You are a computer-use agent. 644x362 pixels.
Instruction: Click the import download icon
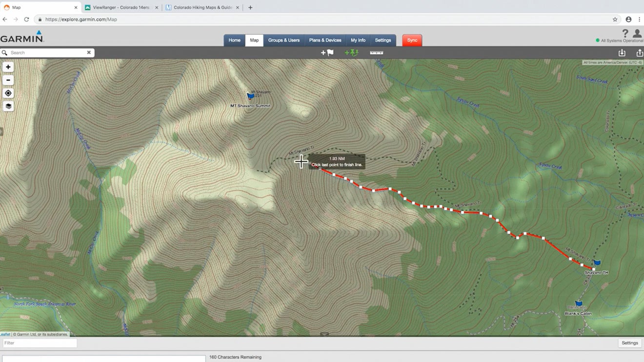[622, 53]
